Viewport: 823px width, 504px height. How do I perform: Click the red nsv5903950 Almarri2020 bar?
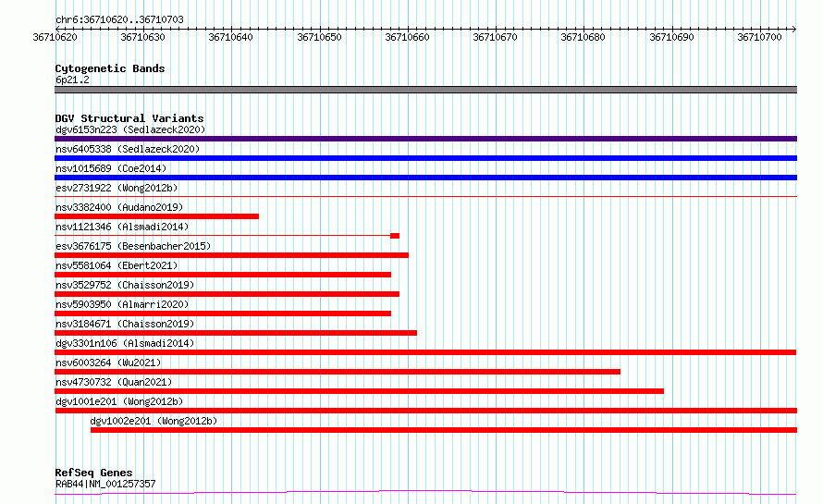(223, 313)
